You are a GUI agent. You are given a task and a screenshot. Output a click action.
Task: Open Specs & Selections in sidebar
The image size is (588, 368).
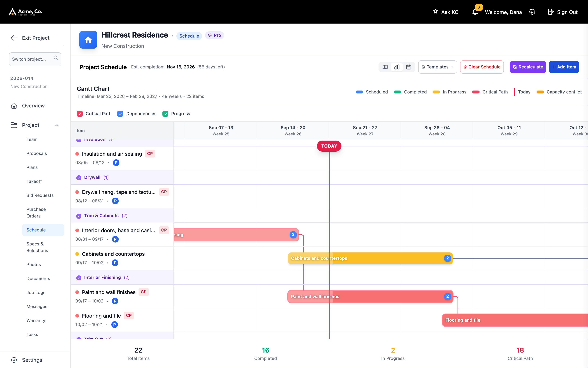(x=37, y=247)
